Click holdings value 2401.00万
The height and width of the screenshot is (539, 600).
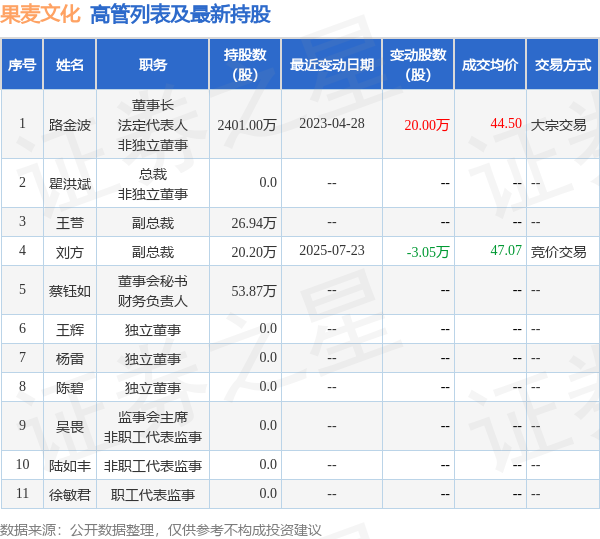click(x=247, y=125)
